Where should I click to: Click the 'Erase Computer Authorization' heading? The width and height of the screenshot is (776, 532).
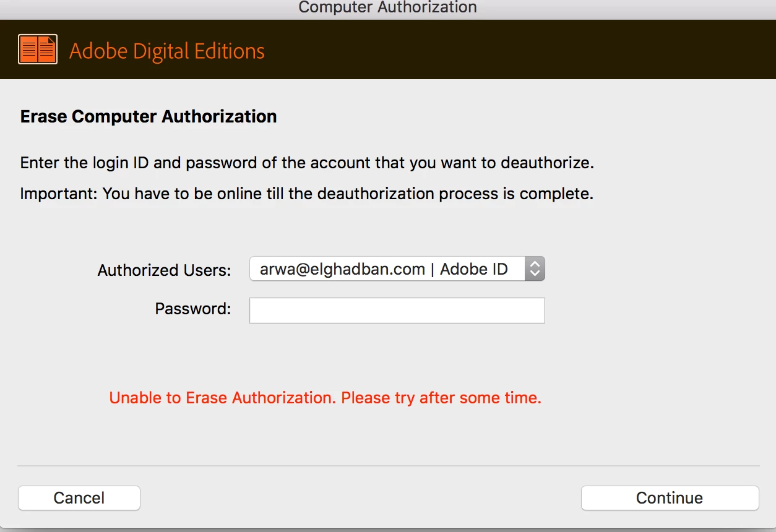(149, 116)
